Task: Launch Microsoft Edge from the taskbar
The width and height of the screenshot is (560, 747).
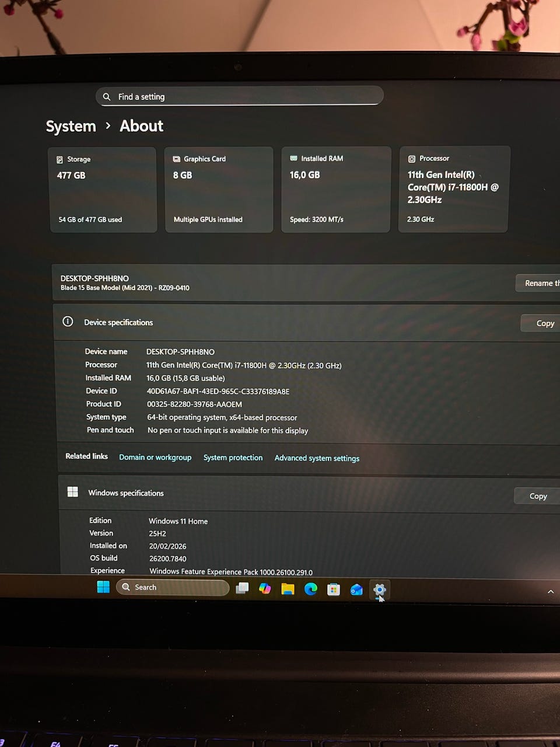Action: pyautogui.click(x=310, y=589)
